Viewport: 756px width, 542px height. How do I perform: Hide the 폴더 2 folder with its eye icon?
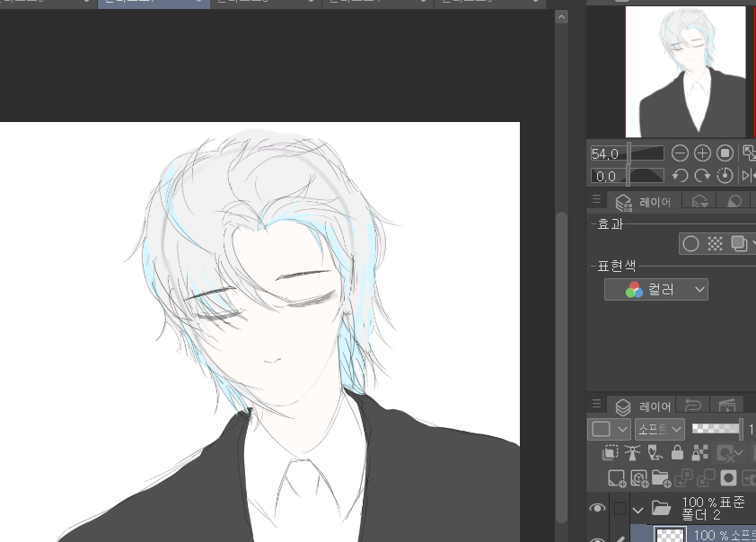[x=597, y=508]
